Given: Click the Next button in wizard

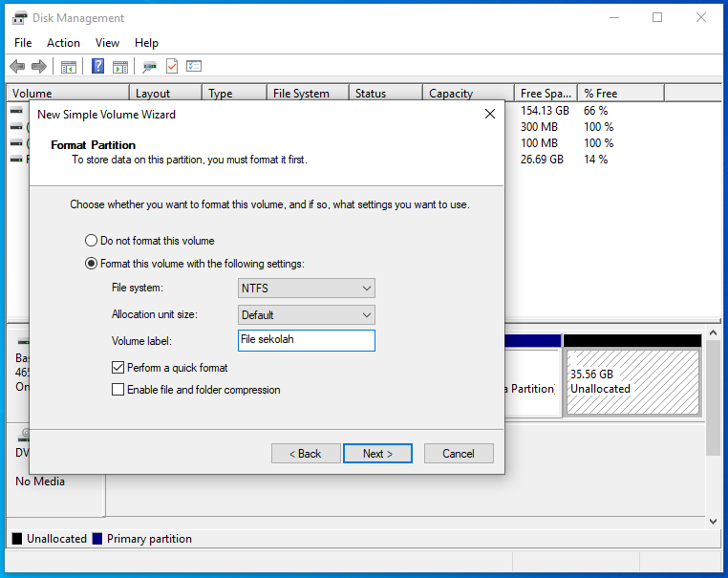Looking at the screenshot, I should (377, 454).
